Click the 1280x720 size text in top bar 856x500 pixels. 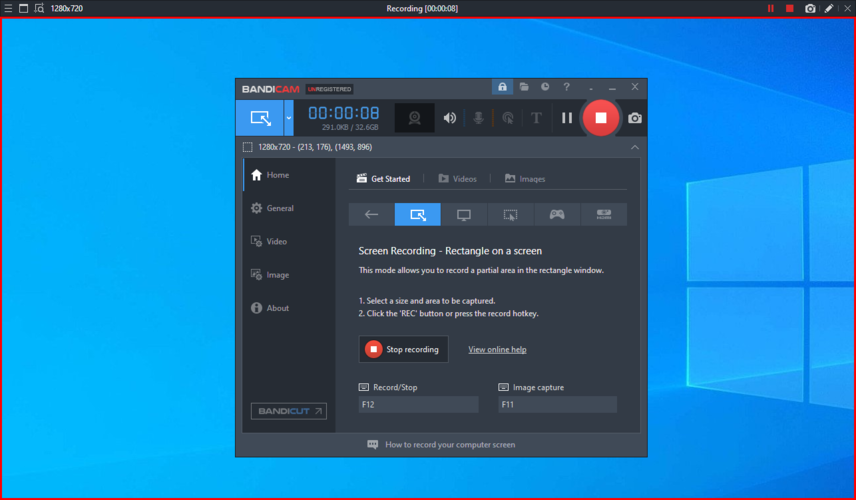pyautogui.click(x=67, y=8)
